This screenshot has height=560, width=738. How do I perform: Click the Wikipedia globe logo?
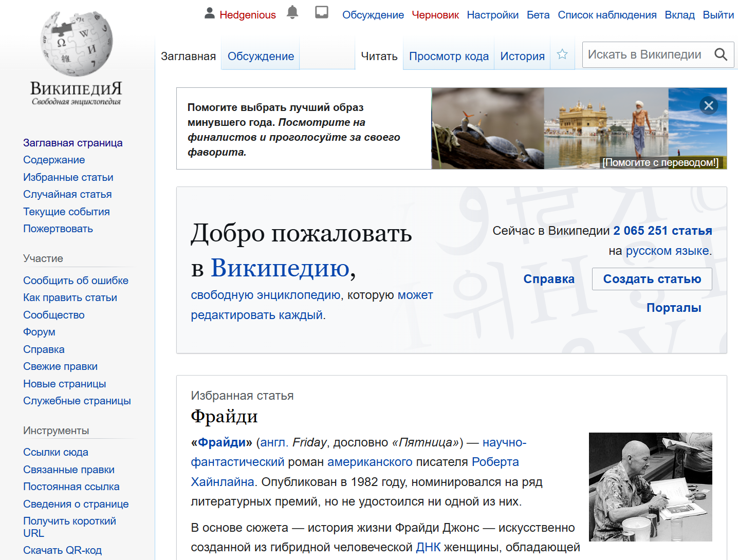(x=76, y=44)
